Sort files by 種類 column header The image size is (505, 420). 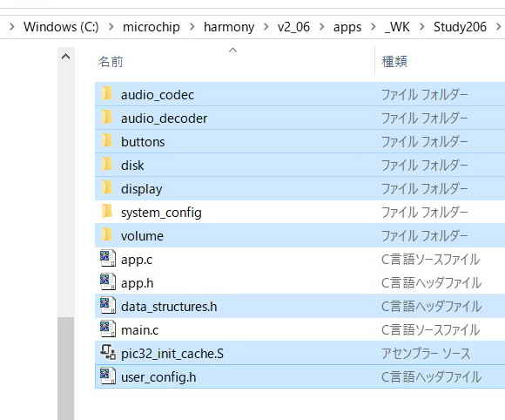pos(394,62)
